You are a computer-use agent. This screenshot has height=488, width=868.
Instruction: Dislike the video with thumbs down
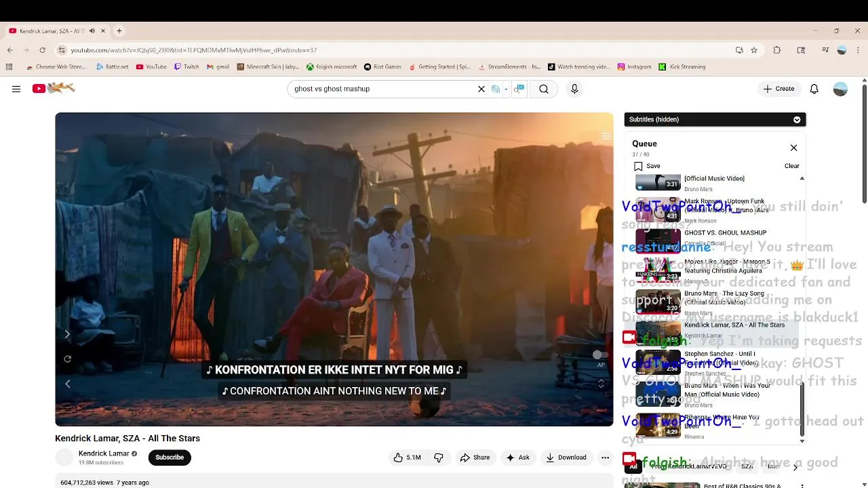click(439, 457)
